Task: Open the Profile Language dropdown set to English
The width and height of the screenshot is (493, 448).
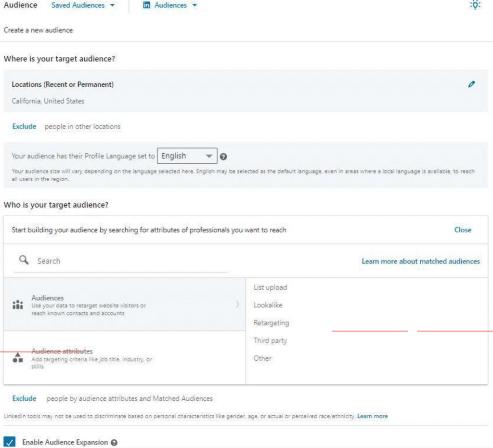Action: pos(187,156)
